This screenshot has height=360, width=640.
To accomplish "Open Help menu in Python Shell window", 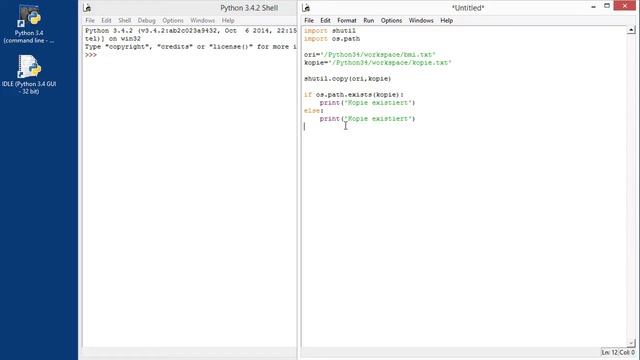I will 228,20.
